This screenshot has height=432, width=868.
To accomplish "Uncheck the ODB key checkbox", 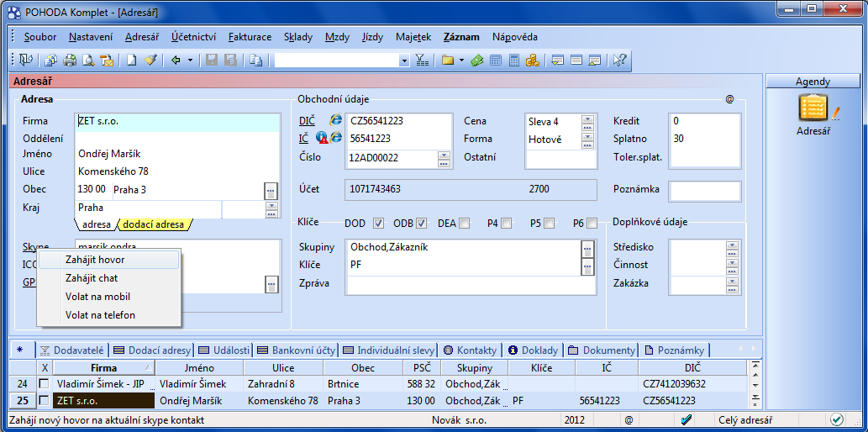I will (422, 224).
